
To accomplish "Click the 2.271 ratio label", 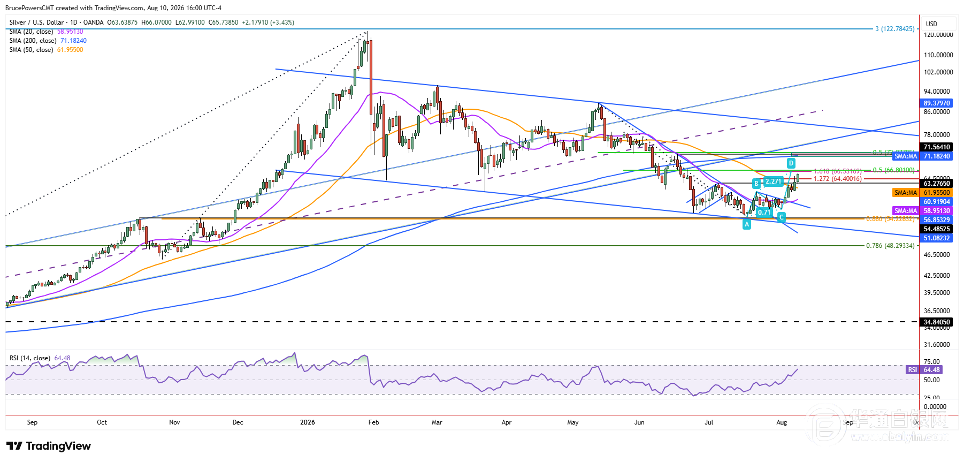I will coord(773,182).
